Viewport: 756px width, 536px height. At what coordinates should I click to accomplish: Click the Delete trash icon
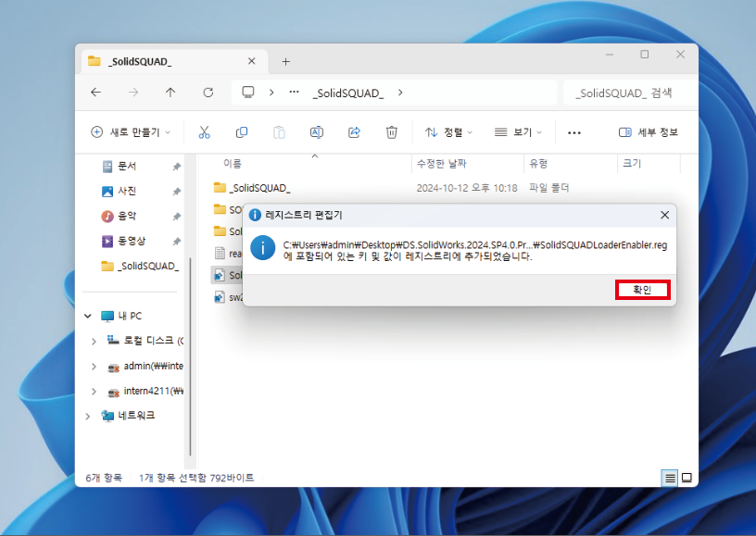tap(392, 132)
